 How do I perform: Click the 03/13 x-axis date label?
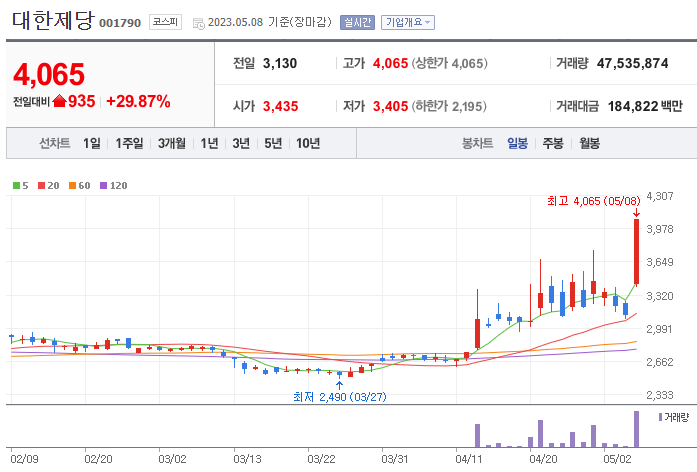coord(247,459)
